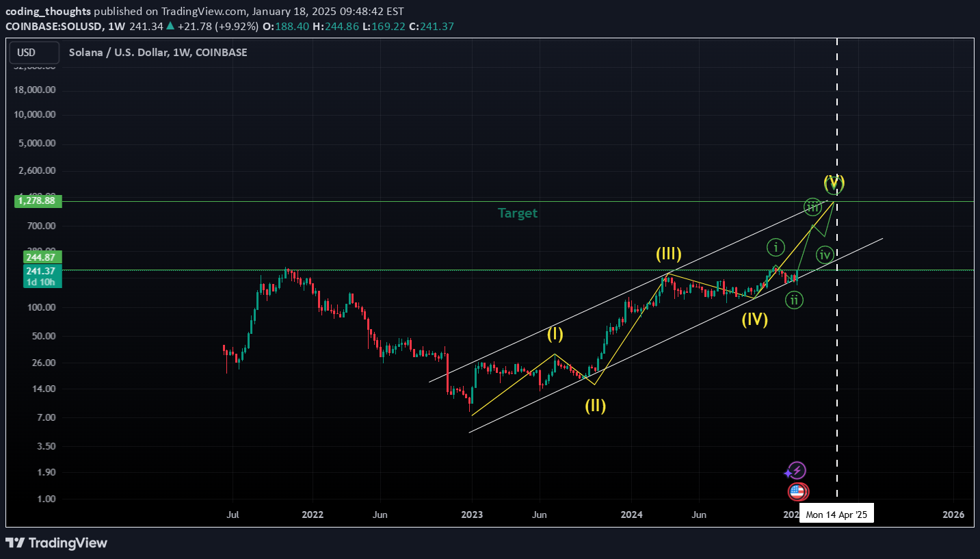Click the 241.37 current price label
Viewport: 980px width, 559px height.
click(43, 271)
